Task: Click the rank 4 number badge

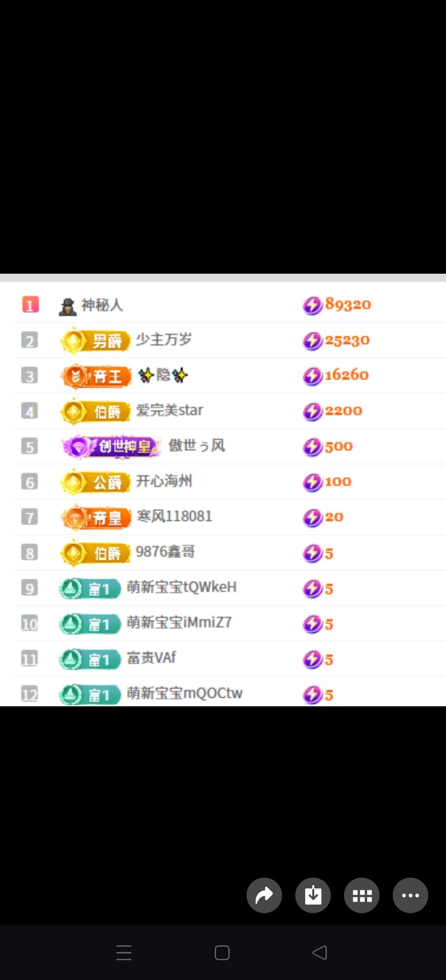Action: pos(30,411)
